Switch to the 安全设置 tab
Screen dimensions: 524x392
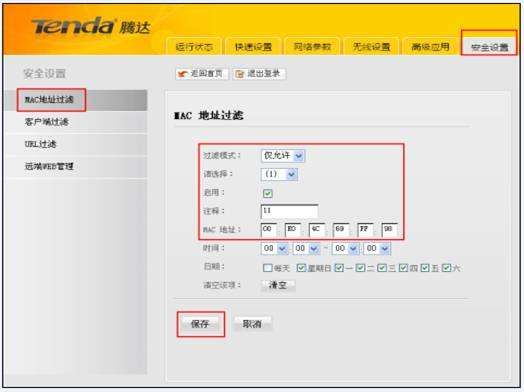click(489, 47)
